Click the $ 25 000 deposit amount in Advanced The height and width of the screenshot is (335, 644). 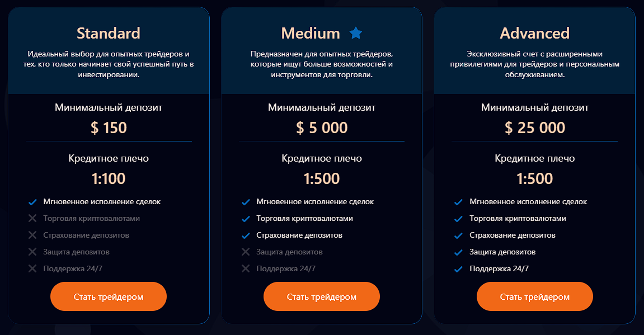pos(534,128)
